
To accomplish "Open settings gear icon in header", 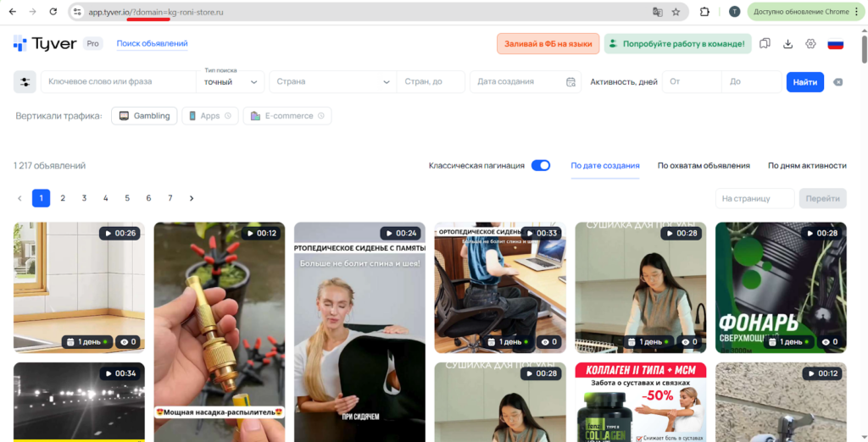I will click(x=810, y=44).
